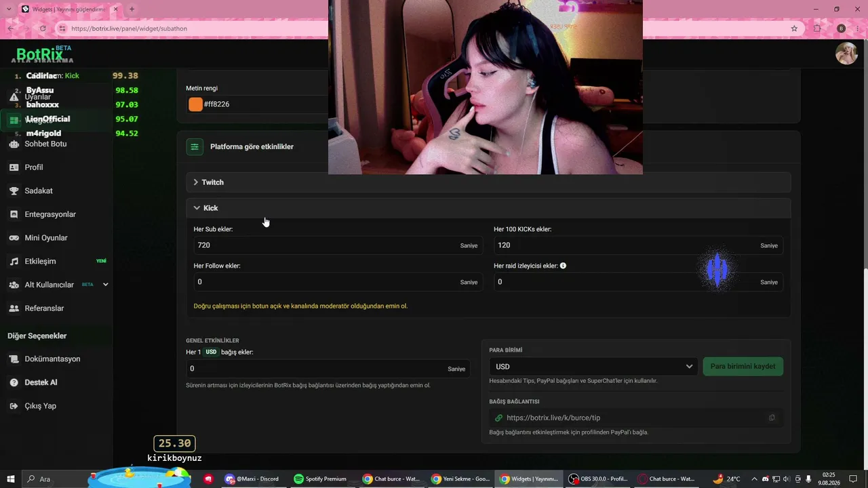Click the Profil card icon
This screenshot has width=868, height=488.
(x=14, y=167)
